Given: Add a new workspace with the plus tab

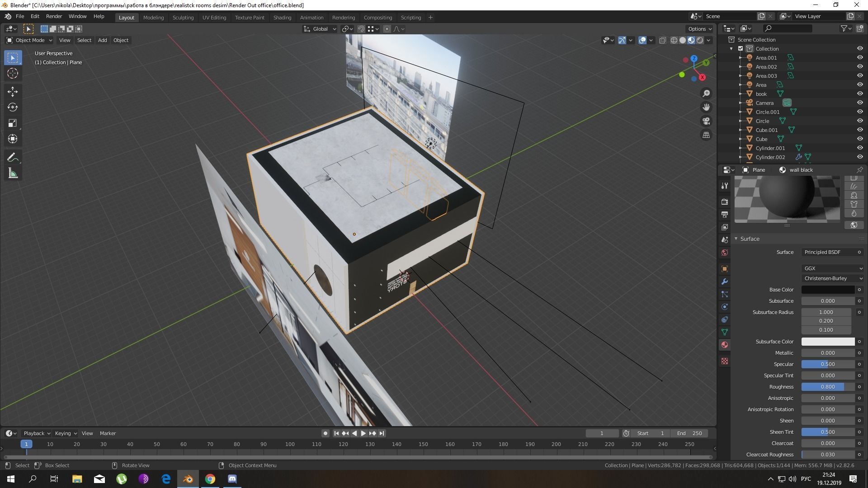Looking at the screenshot, I should (x=430, y=18).
